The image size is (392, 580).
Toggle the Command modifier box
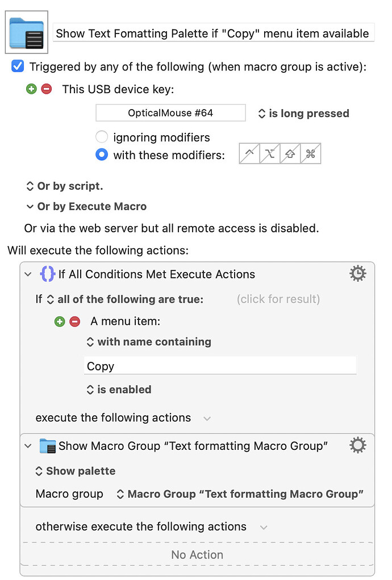point(311,153)
